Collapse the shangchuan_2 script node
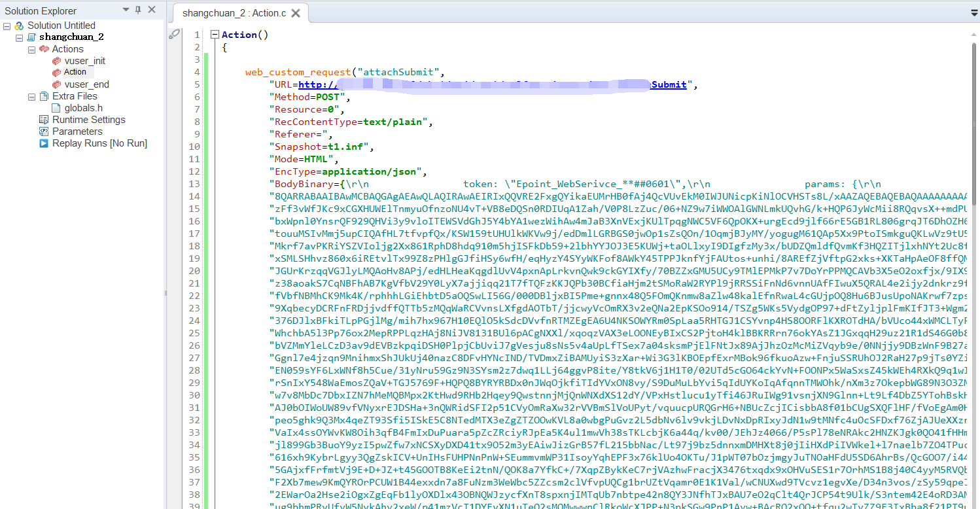Image resolution: width=980 pixels, height=509 pixels. point(19,38)
